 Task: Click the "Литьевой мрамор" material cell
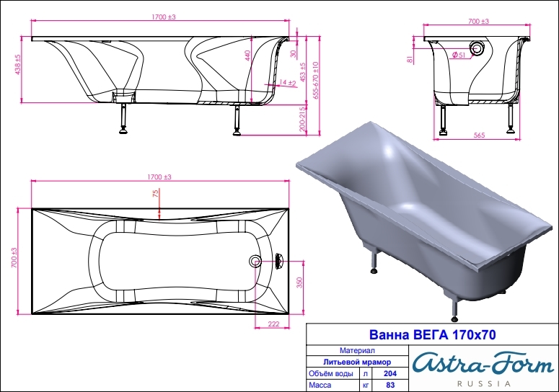pos(357,362)
